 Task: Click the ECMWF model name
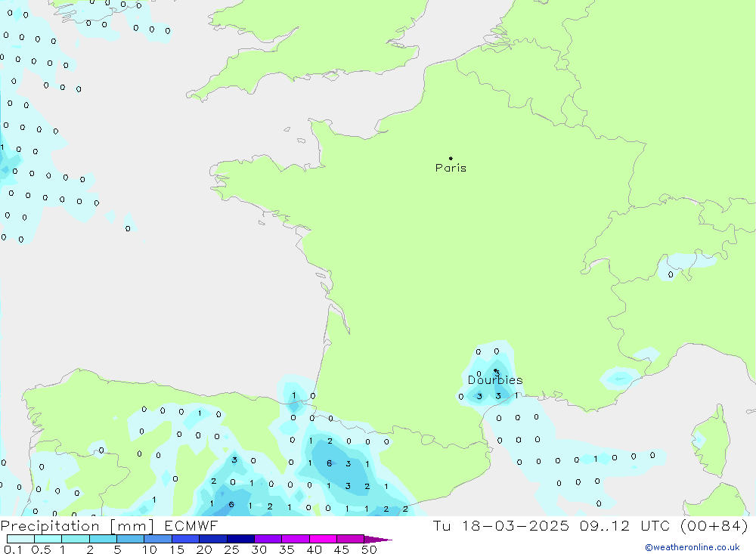[191, 525]
